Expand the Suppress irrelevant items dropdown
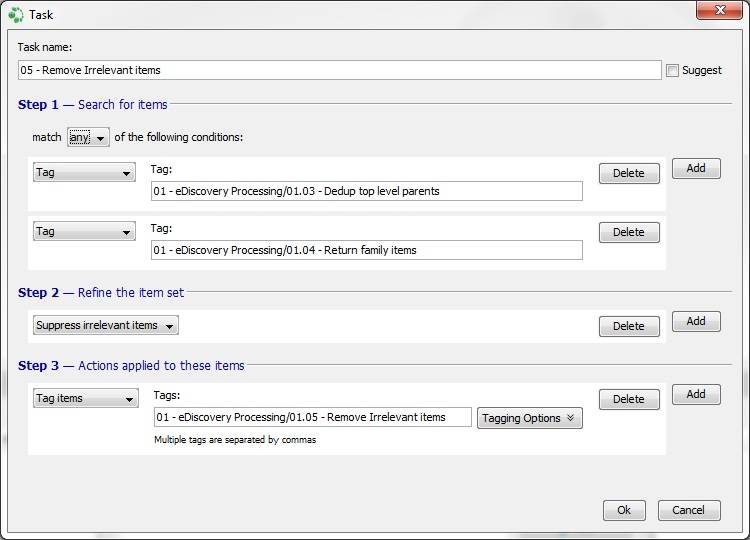This screenshot has height=540, width=750. tap(106, 325)
